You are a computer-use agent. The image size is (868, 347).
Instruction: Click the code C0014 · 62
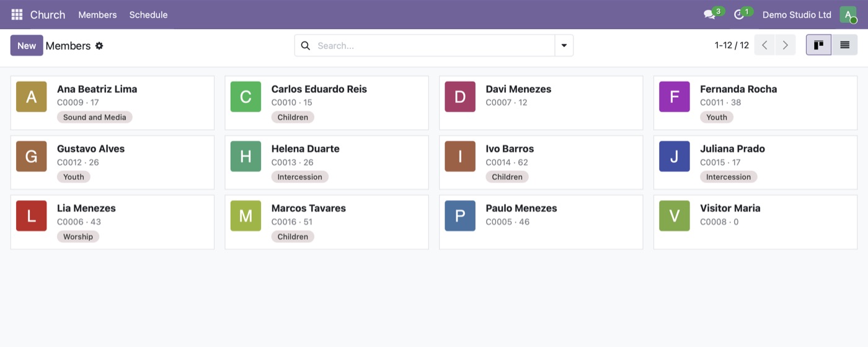pos(507,162)
